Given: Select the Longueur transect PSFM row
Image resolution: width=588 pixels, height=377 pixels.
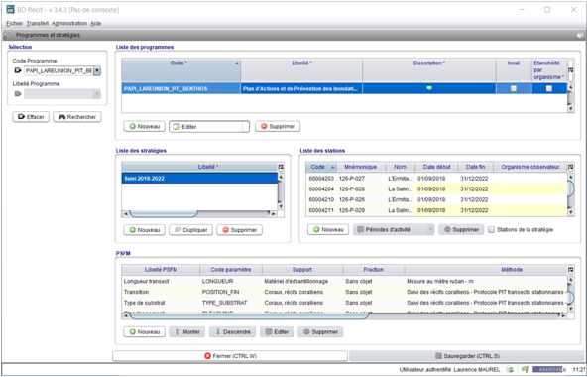Looking at the screenshot, I should pyautogui.click(x=345, y=281).
